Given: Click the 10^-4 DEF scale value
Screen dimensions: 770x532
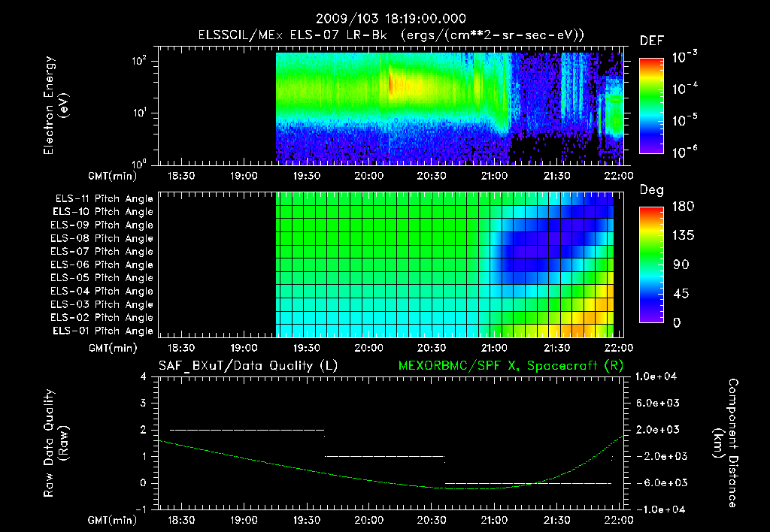Looking at the screenshot, I should (684, 89).
